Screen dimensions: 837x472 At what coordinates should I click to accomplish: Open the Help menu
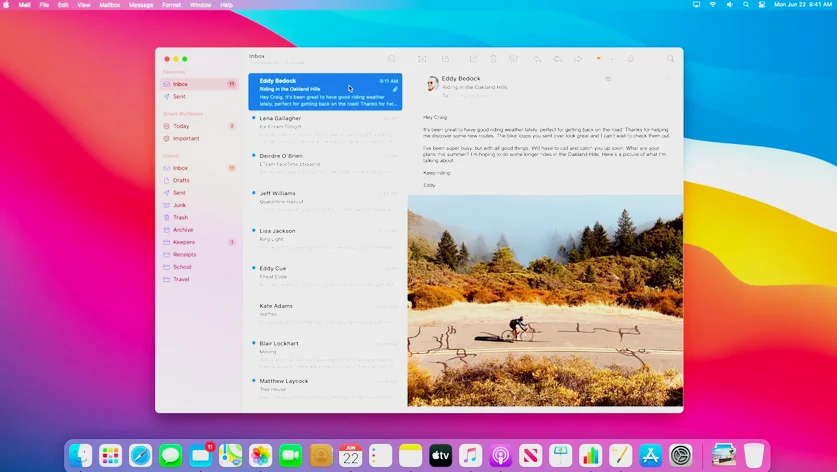pyautogui.click(x=226, y=5)
